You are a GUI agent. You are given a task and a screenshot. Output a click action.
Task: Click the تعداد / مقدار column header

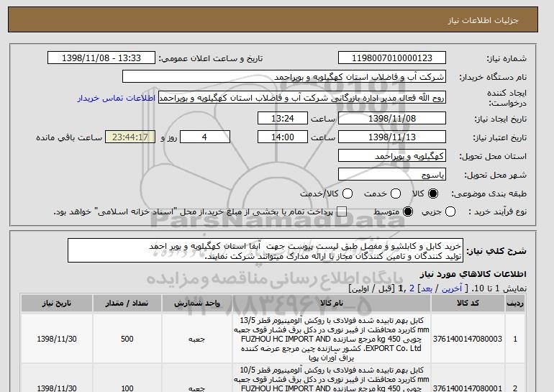[x=127, y=304]
